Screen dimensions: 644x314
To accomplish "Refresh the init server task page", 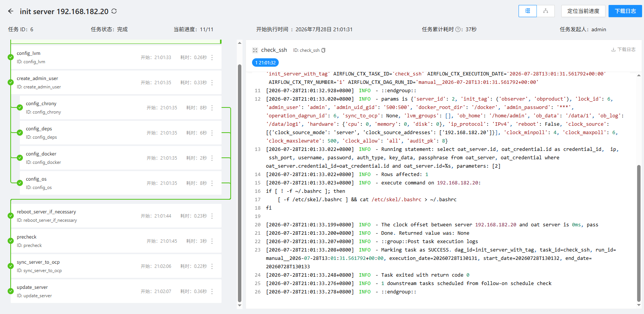I will pos(114,11).
